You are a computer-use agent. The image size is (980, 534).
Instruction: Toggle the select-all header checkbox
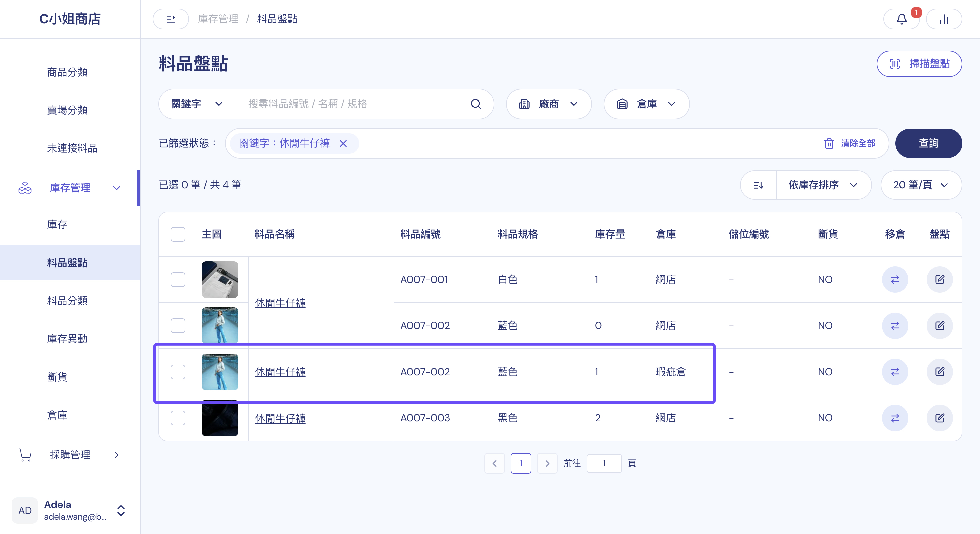point(178,234)
